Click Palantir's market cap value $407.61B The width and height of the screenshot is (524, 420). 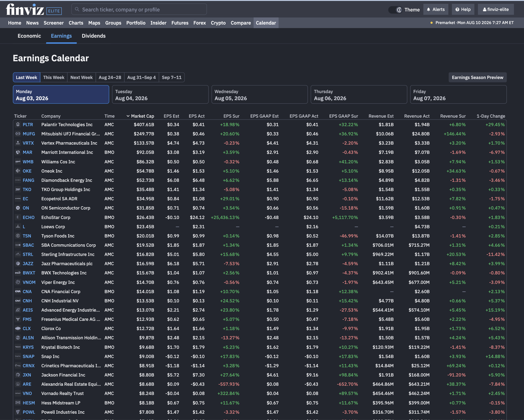[144, 124]
